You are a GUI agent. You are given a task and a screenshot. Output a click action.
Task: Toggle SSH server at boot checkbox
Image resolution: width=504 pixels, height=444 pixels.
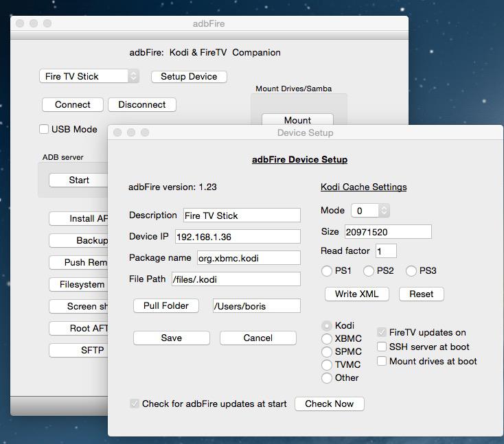coord(382,347)
